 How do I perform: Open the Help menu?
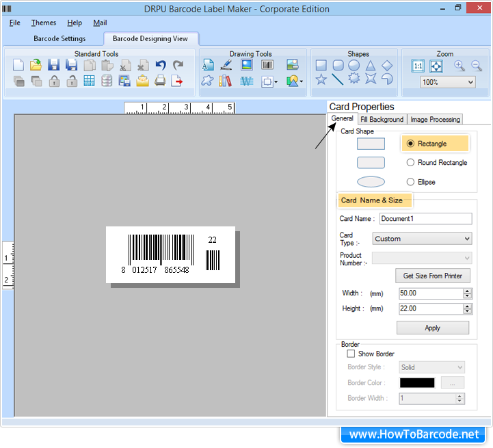[x=75, y=23]
